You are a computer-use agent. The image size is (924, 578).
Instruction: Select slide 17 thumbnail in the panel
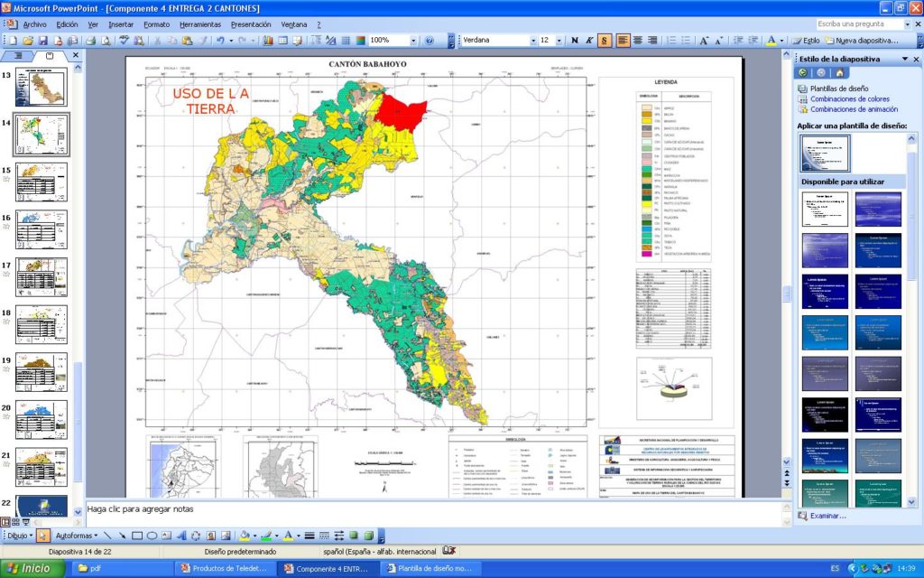point(41,275)
